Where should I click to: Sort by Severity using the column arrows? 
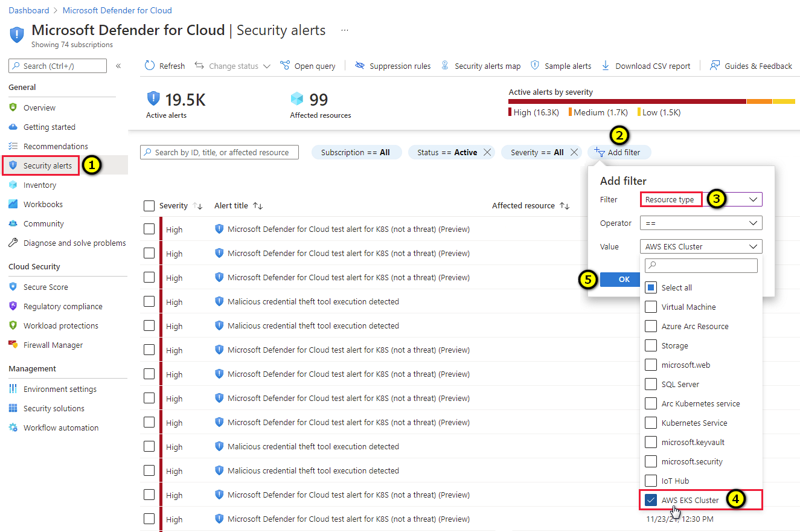(x=197, y=206)
